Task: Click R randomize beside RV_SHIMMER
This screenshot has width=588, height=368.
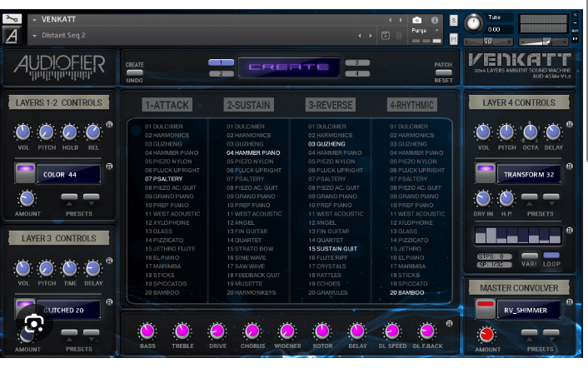Action: click(569, 301)
